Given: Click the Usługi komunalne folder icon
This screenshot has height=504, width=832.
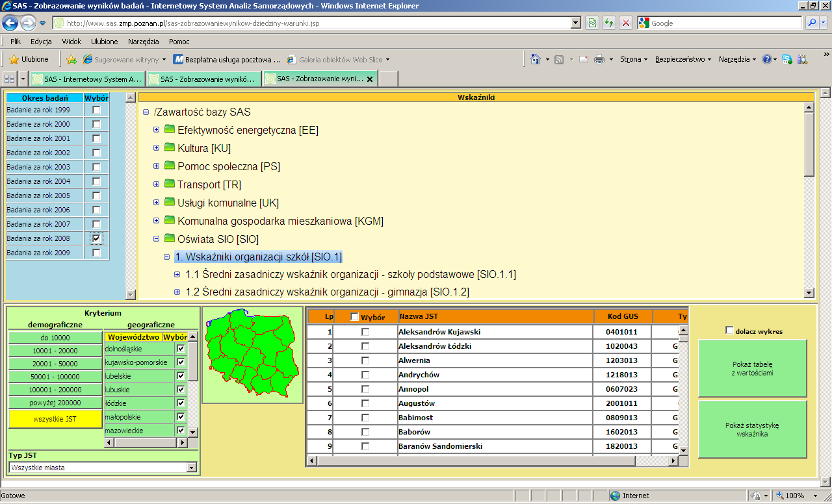Looking at the screenshot, I should click(170, 202).
